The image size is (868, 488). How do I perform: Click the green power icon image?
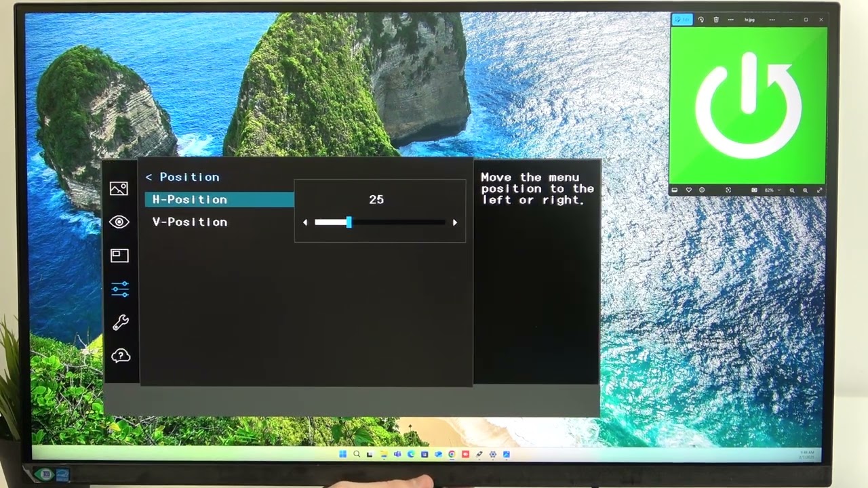point(749,105)
